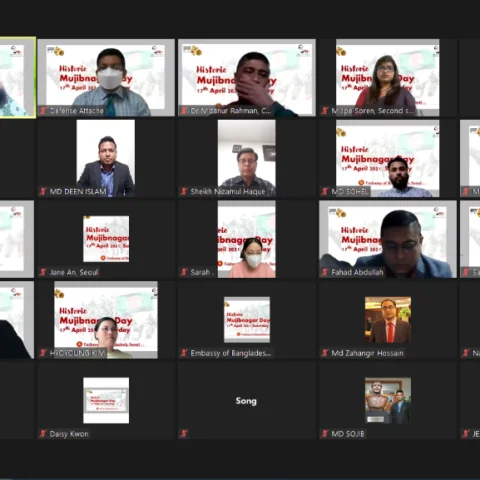Screen dimensions: 480x480
Task: Click the muted mic icon beside MD DEEN ISLAM
Action: click(43, 191)
